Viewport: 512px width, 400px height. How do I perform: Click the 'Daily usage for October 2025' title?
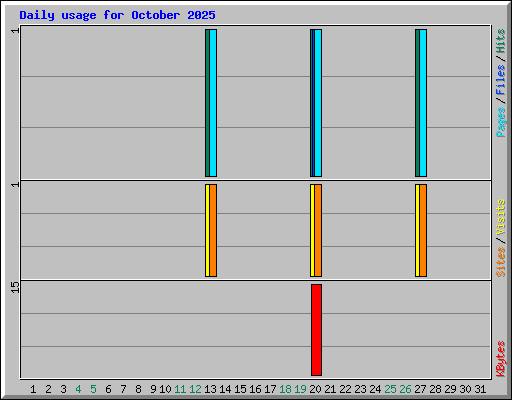click(x=117, y=15)
